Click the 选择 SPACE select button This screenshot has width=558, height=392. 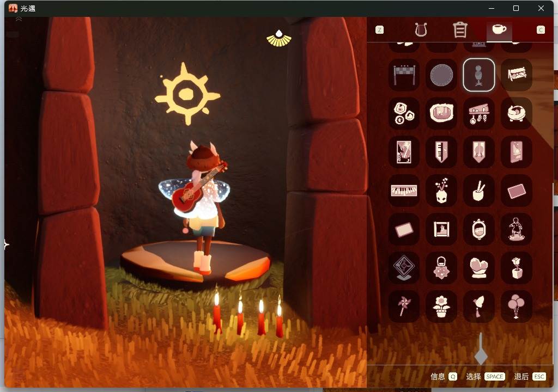(x=486, y=376)
